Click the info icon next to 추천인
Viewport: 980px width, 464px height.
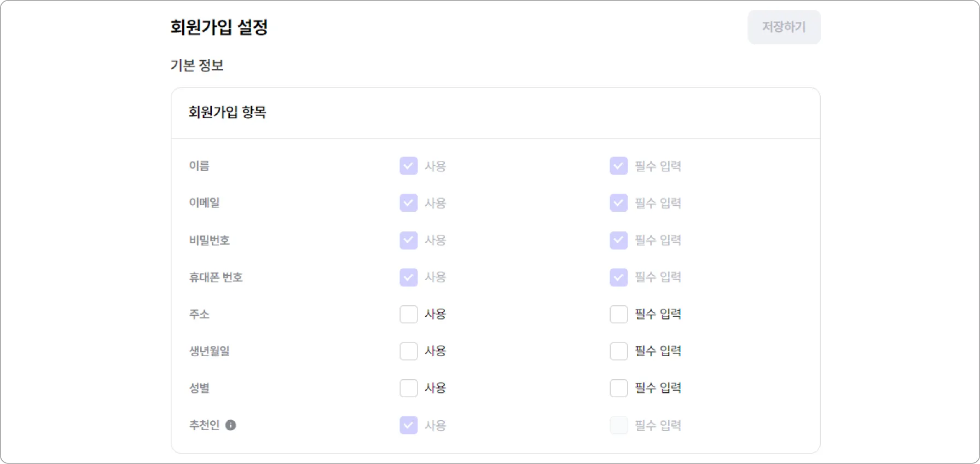click(x=231, y=425)
